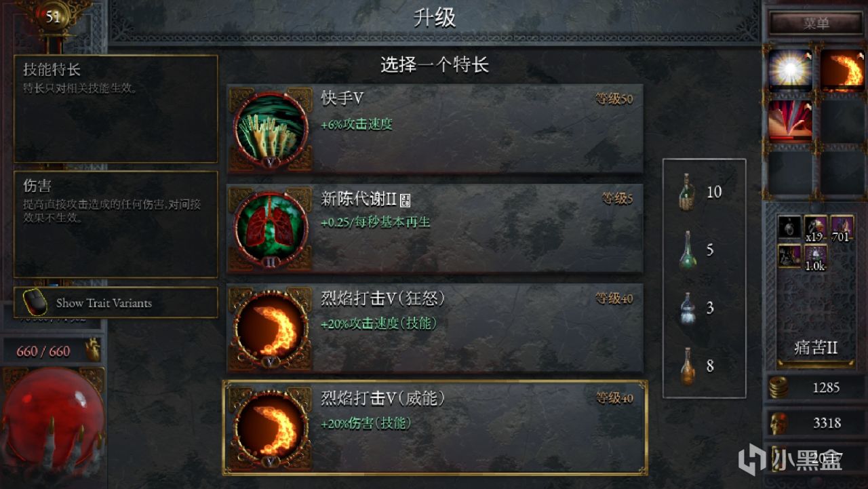Image resolution: width=868 pixels, height=489 pixels.
Task: Click the red health orb
Action: (53, 414)
